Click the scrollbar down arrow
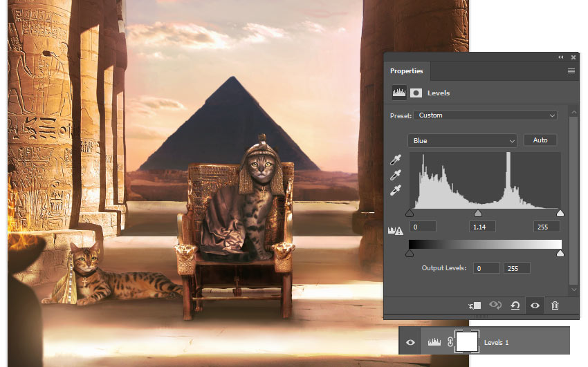 point(573,290)
